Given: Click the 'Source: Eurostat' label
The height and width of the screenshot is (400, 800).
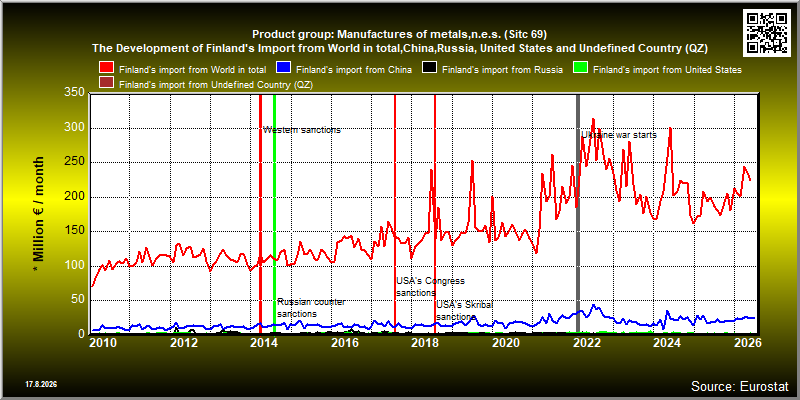Looking at the screenshot, I should click(740, 386).
